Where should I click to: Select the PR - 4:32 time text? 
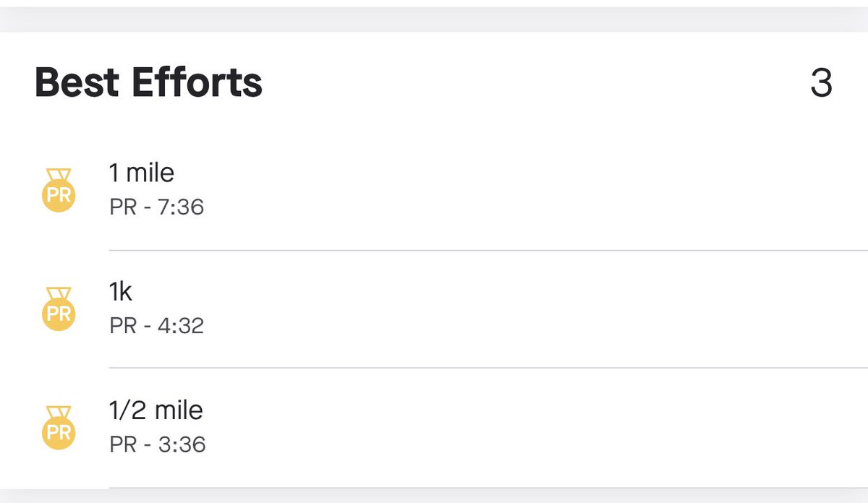tap(157, 326)
